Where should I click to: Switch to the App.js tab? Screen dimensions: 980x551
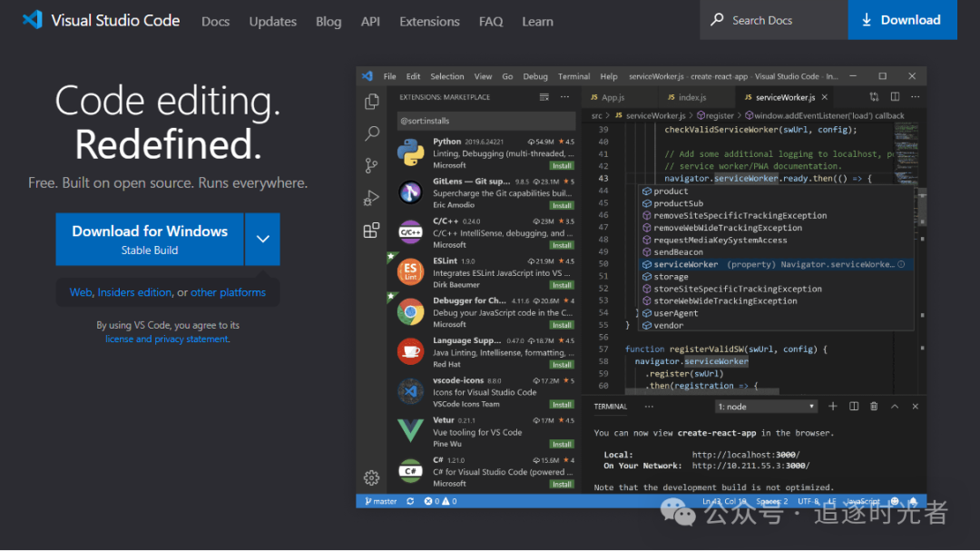pyautogui.click(x=619, y=97)
